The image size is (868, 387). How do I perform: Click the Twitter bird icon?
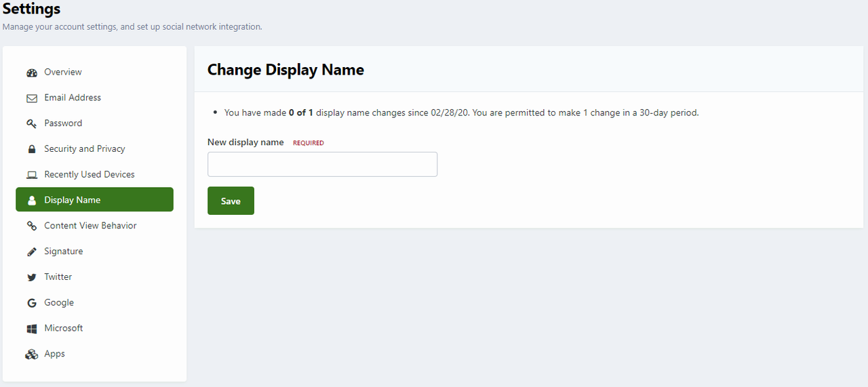[x=31, y=277]
